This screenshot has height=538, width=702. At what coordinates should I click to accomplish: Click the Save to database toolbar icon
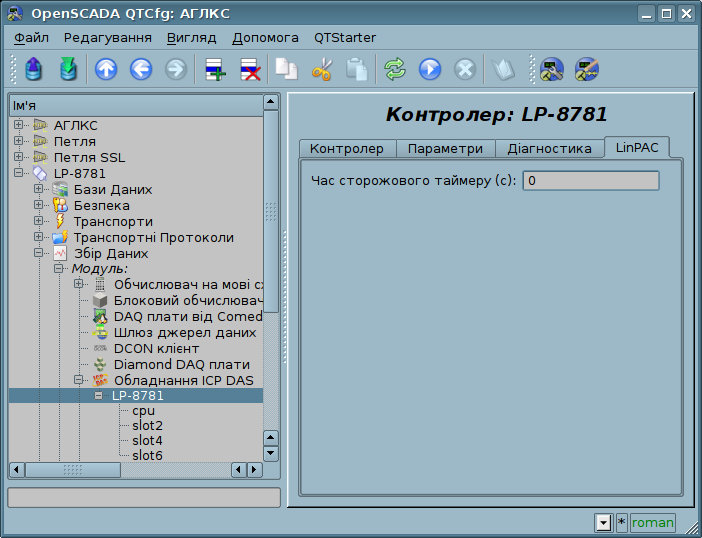pyautogui.click(x=68, y=69)
